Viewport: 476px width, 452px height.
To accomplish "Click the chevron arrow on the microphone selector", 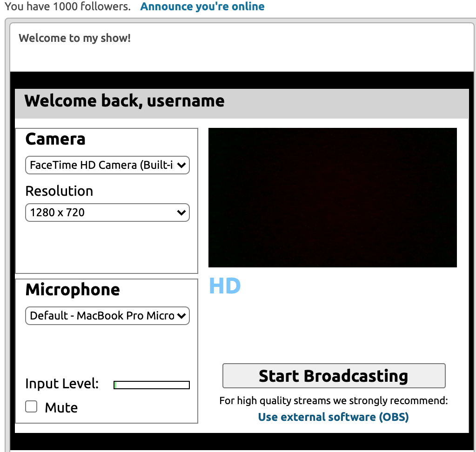I will (181, 316).
